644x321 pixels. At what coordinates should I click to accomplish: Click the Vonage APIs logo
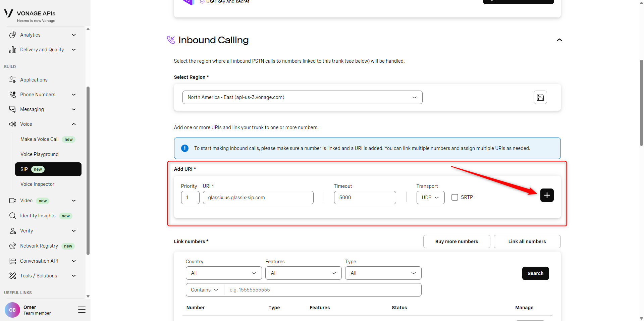pos(30,15)
